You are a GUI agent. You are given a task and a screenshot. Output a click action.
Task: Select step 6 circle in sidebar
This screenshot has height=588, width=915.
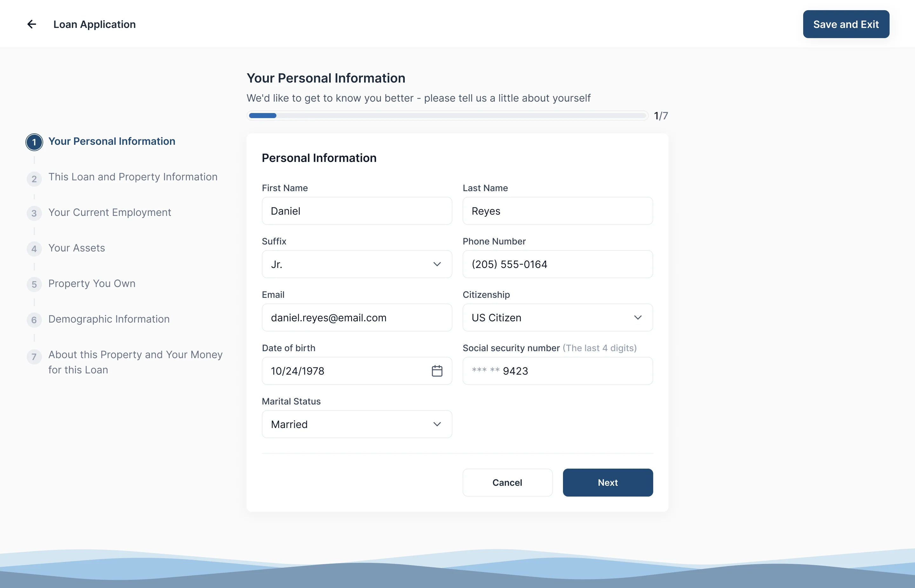pyautogui.click(x=34, y=320)
